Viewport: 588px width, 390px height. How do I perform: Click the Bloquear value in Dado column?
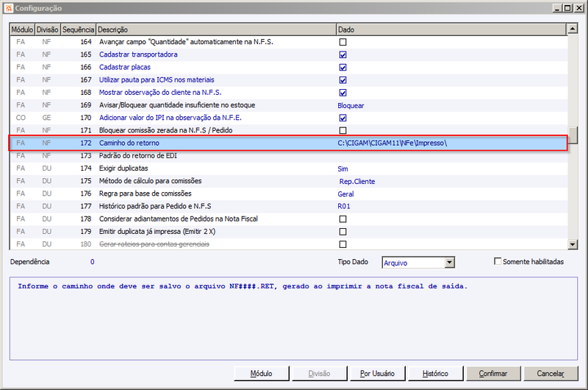351,105
